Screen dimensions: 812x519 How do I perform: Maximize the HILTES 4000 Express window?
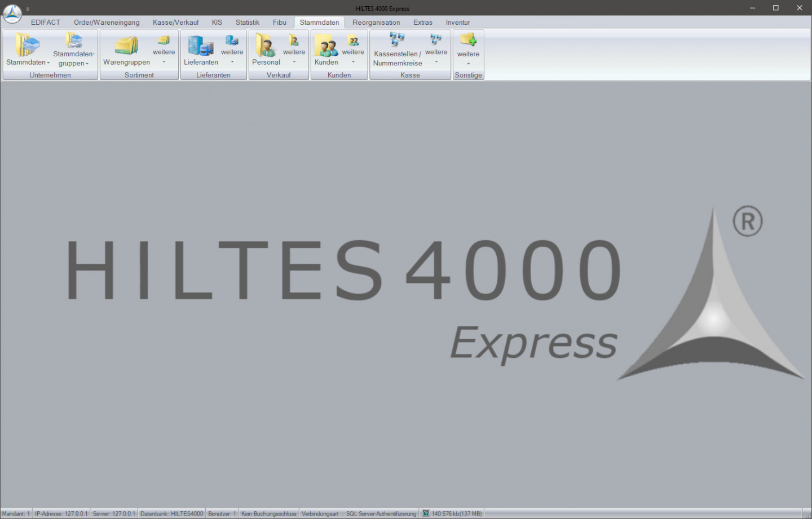pyautogui.click(x=776, y=8)
